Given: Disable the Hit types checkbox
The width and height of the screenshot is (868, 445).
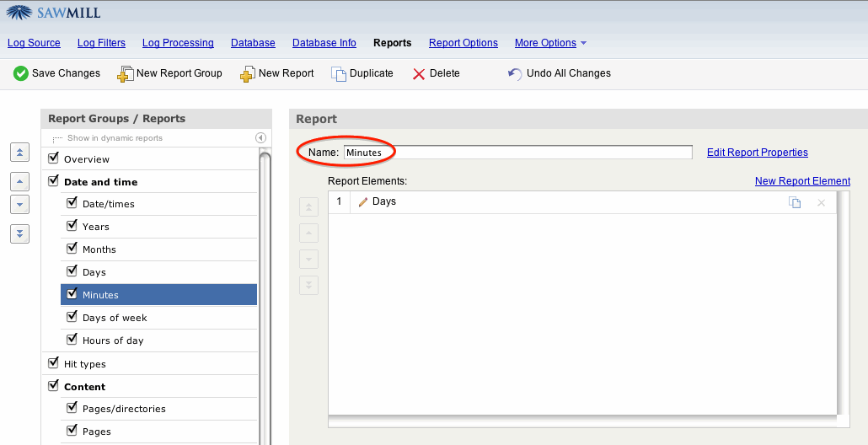Looking at the screenshot, I should 54,363.
